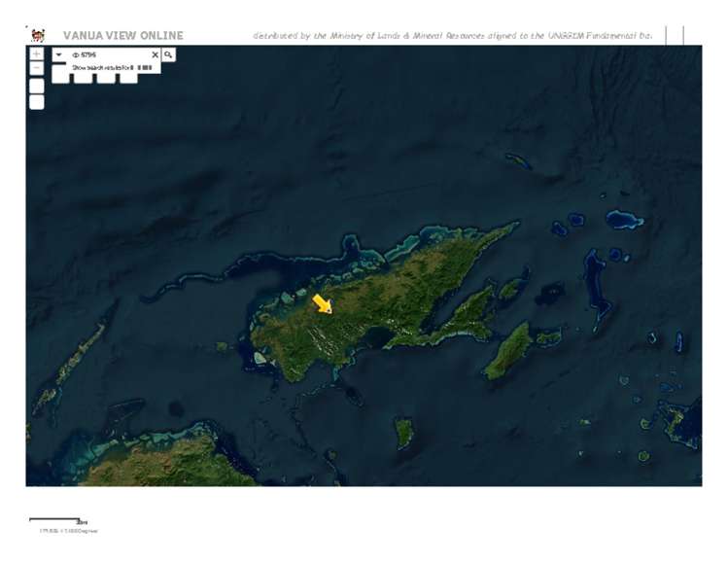Image resolution: width=728 pixels, height=563 pixels.
Task: Click the yellow arrow marker on map
Action: 323,303
